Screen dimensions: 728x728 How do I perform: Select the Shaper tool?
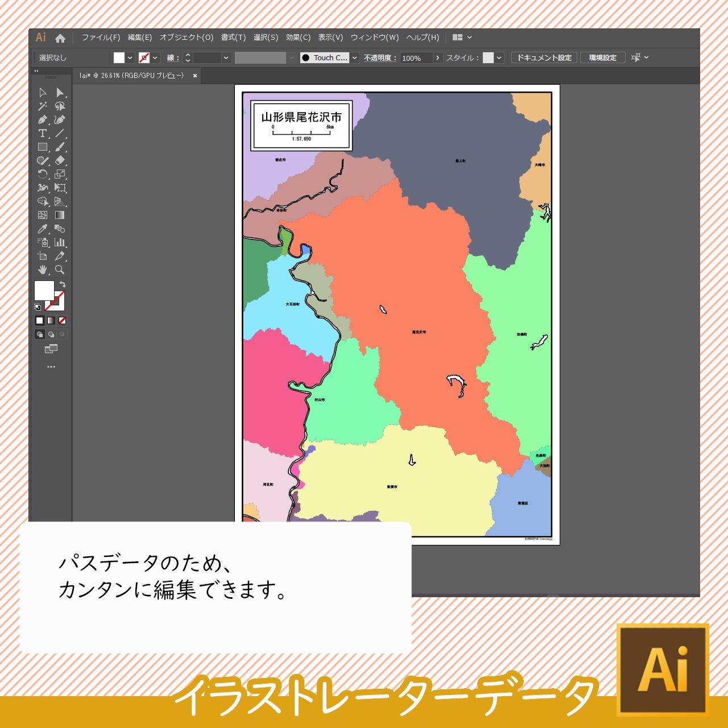click(x=43, y=161)
